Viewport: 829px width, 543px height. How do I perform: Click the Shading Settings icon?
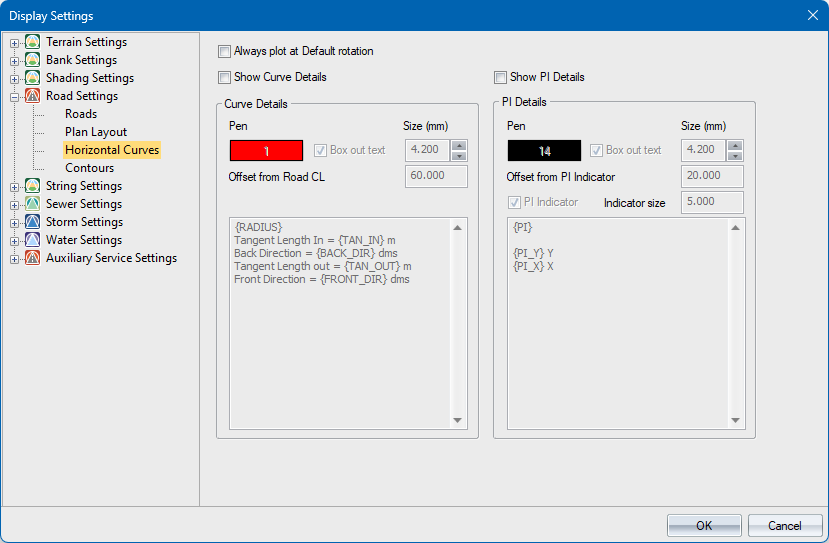33,78
